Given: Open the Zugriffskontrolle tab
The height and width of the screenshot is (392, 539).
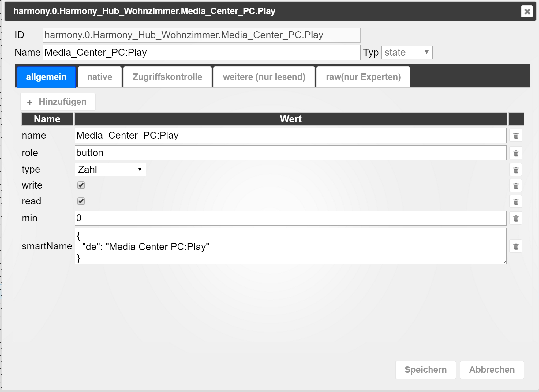Looking at the screenshot, I should tap(167, 77).
